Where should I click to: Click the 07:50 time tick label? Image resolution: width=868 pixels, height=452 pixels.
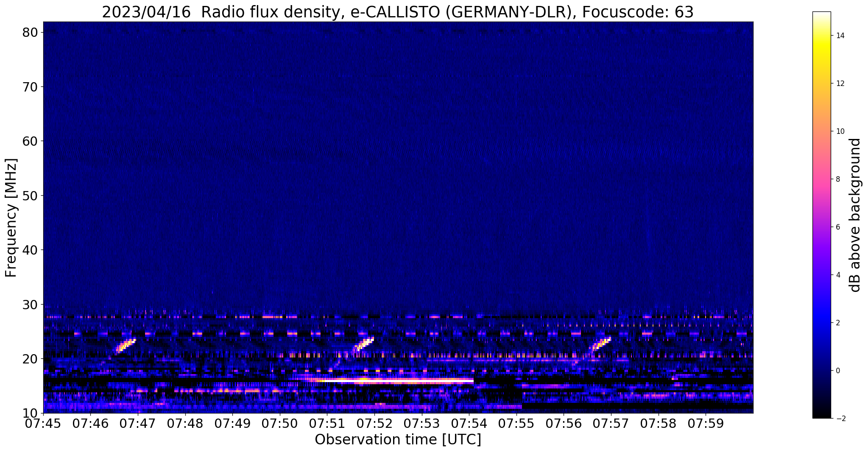coord(280,423)
